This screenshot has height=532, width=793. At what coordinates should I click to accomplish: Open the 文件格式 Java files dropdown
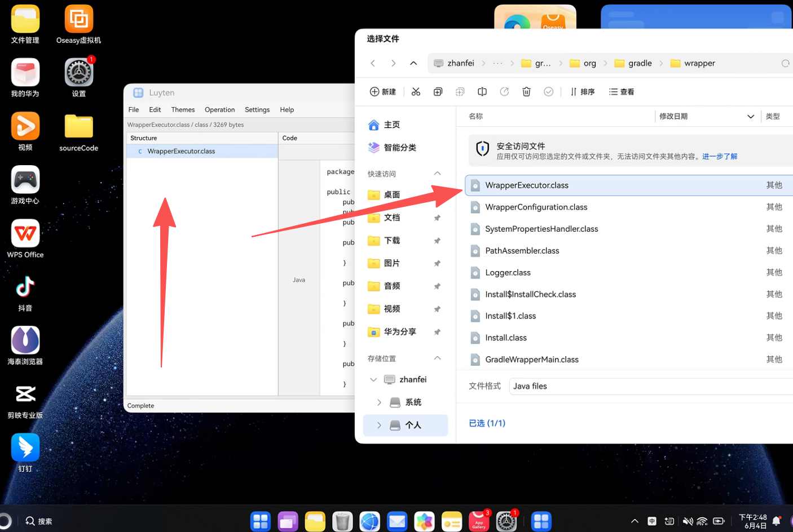(651, 387)
